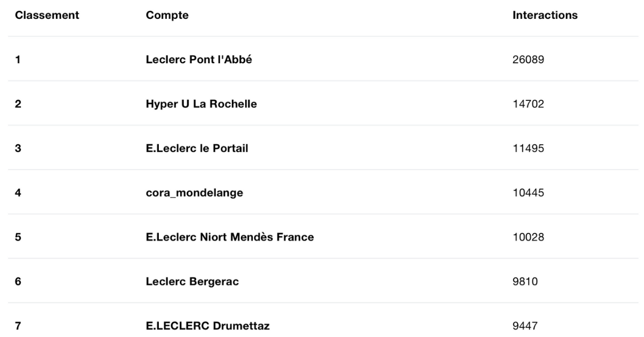Open E.Leclerc Niort Mendès France entry

230,237
